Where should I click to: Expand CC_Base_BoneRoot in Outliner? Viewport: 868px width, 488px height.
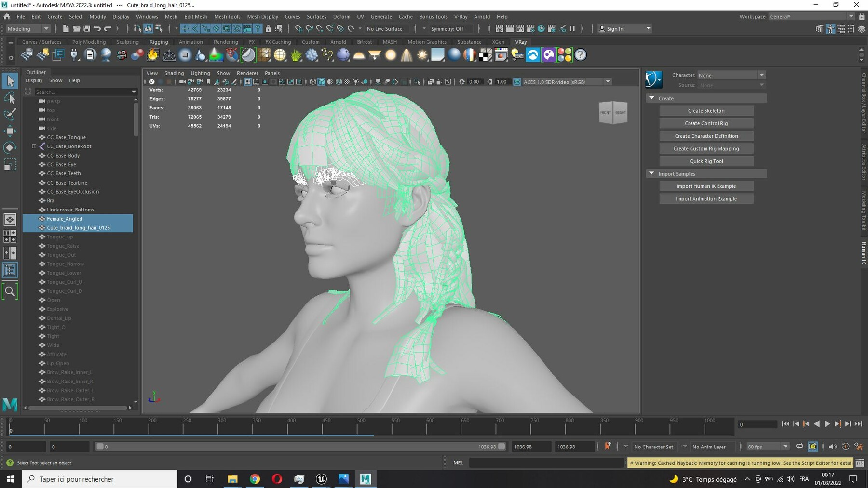point(34,146)
